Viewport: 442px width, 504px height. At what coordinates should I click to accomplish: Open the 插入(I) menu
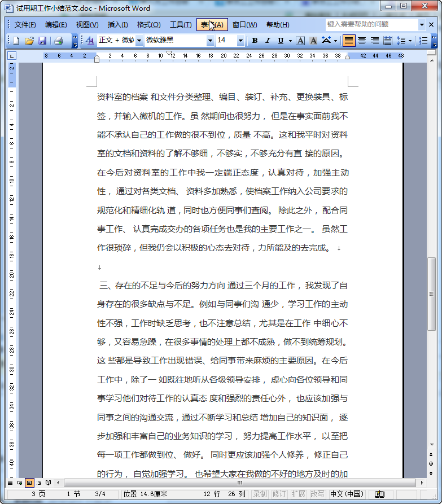pyautogui.click(x=117, y=25)
